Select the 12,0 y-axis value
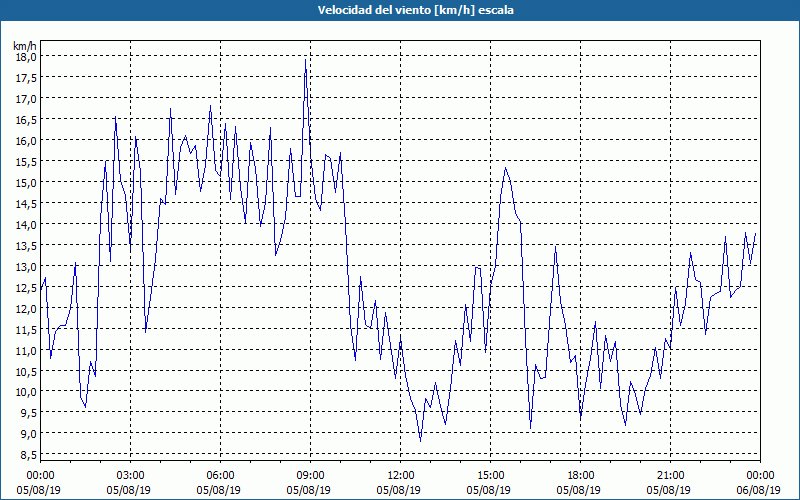The height and width of the screenshot is (500, 800). 26,308
